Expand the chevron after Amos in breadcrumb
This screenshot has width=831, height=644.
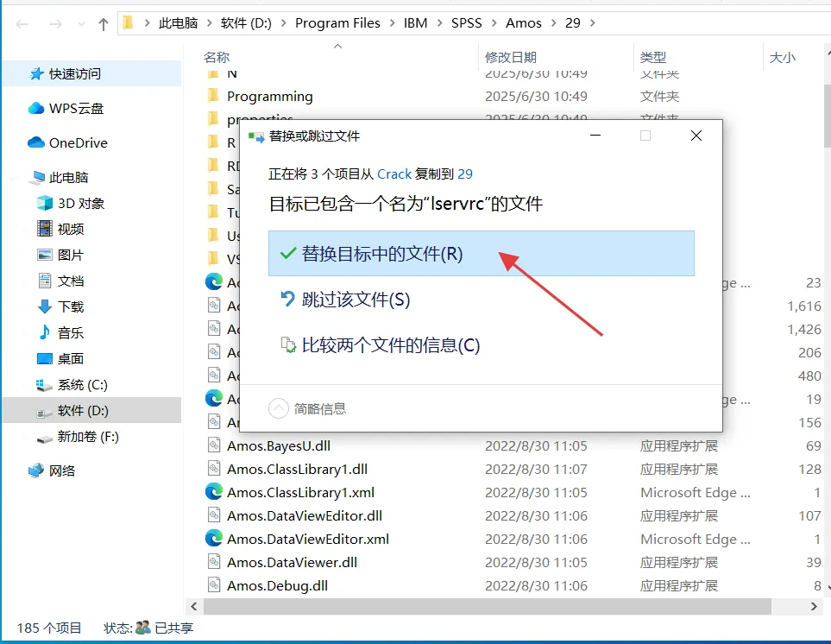(554, 22)
